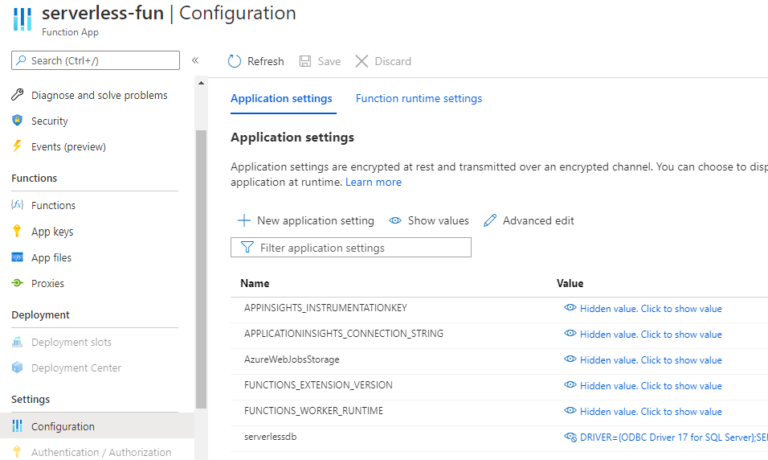Open App files sidebar icon
The height and width of the screenshot is (460, 768).
pyautogui.click(x=17, y=257)
